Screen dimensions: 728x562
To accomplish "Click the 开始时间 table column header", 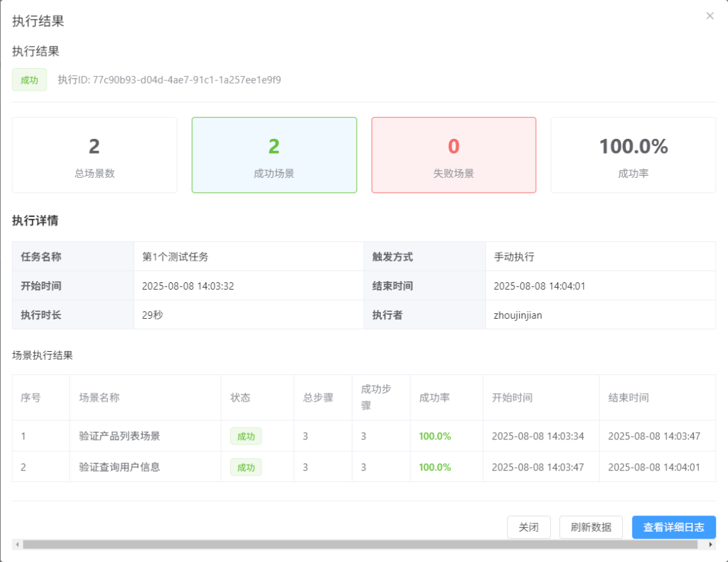I will tap(512, 398).
